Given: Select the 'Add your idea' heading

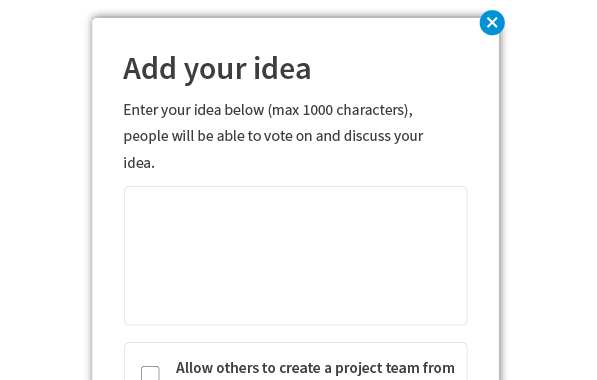Looking at the screenshot, I should [x=217, y=69].
